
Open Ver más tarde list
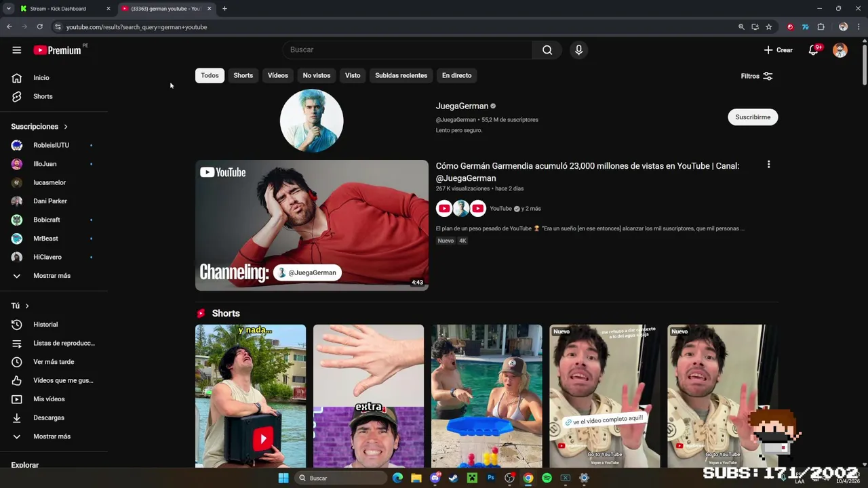tap(54, 362)
